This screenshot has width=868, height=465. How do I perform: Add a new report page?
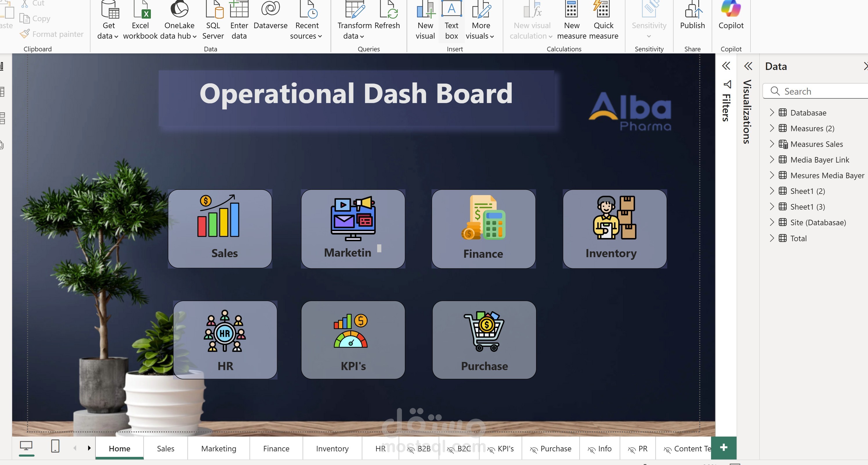pos(724,448)
